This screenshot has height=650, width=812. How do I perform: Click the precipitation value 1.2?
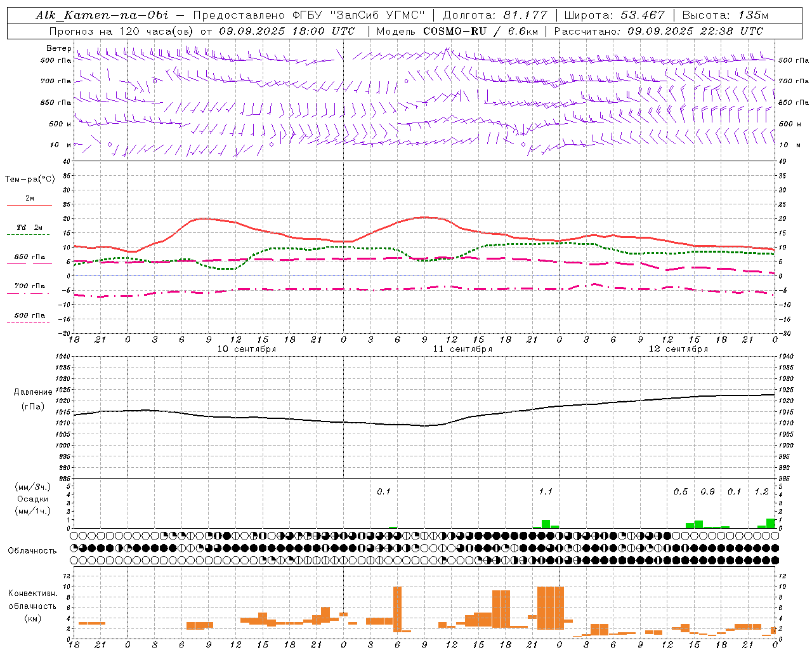[x=761, y=492]
